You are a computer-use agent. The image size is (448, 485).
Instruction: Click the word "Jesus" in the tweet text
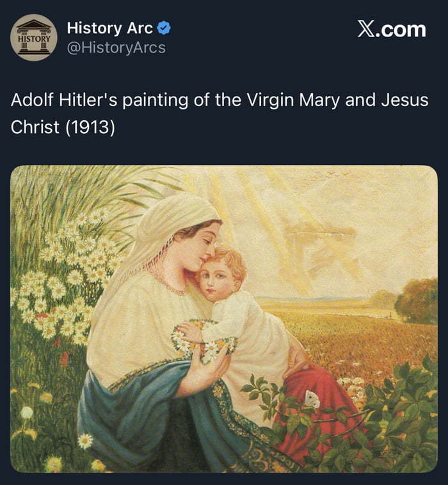404,100
